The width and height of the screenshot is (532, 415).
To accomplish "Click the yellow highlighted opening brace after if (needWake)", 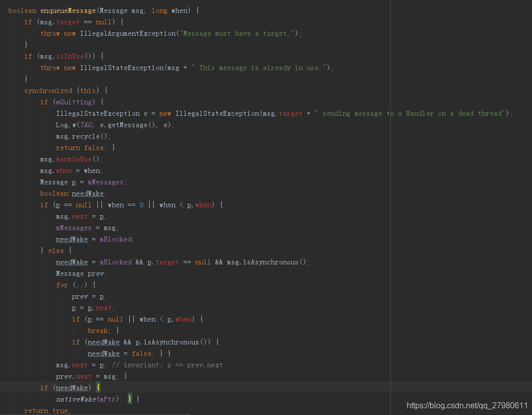I will click(98, 388).
